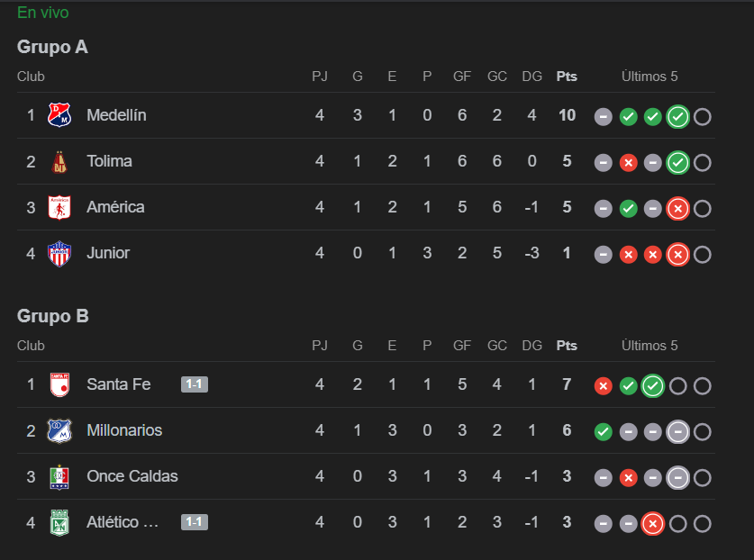Click the En vivo live label

43,13
